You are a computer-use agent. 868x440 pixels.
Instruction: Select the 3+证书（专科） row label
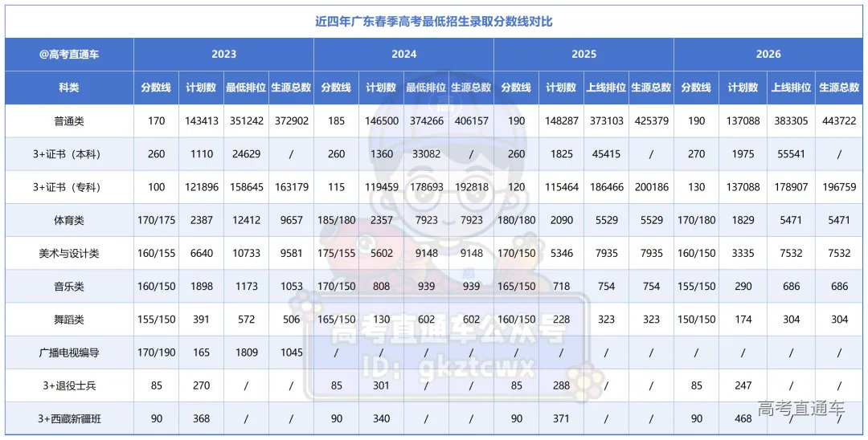pyautogui.click(x=69, y=187)
